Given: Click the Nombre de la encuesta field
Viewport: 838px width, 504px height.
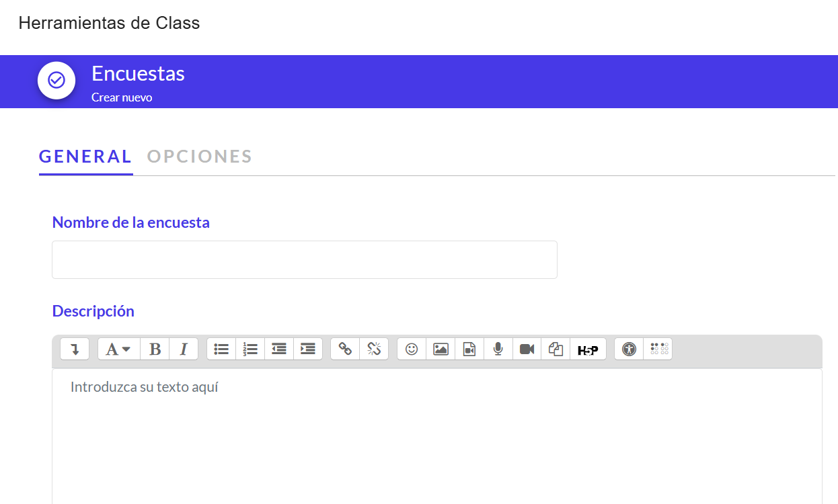Looking at the screenshot, I should pos(305,259).
